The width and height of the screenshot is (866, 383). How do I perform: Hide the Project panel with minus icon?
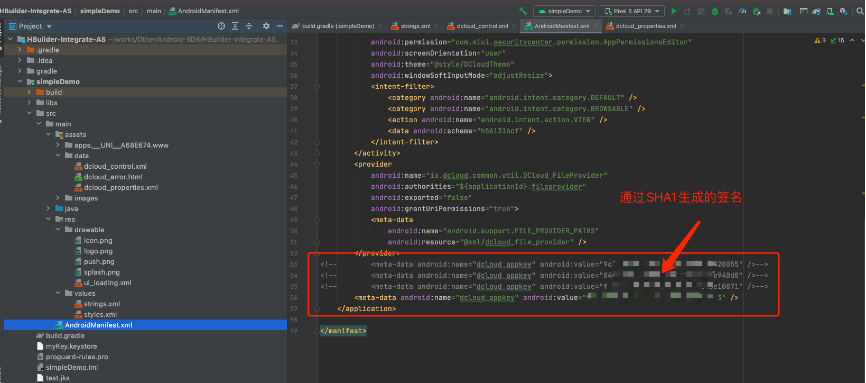click(x=279, y=26)
